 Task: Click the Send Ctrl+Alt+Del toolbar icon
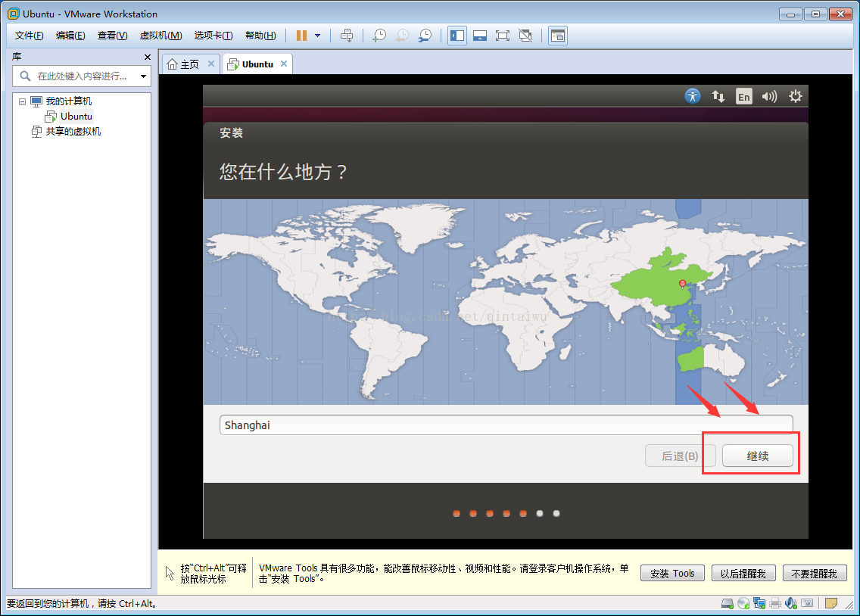coord(347,36)
